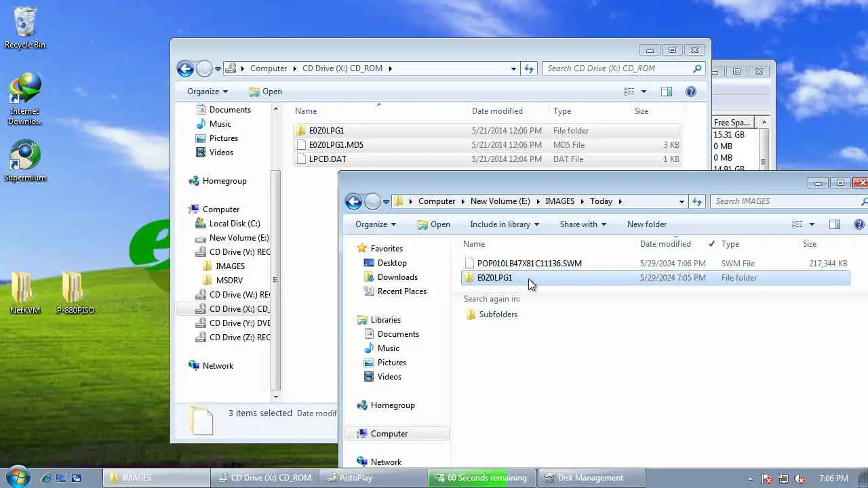Refresh the IMAGES window address bar
The height and width of the screenshot is (488, 868).
(x=698, y=201)
